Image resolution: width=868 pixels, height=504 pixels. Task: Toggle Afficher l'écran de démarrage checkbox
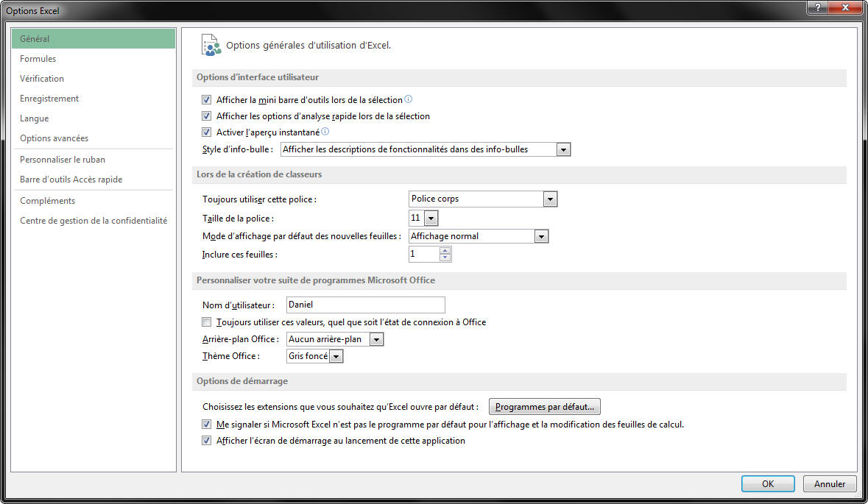click(206, 441)
